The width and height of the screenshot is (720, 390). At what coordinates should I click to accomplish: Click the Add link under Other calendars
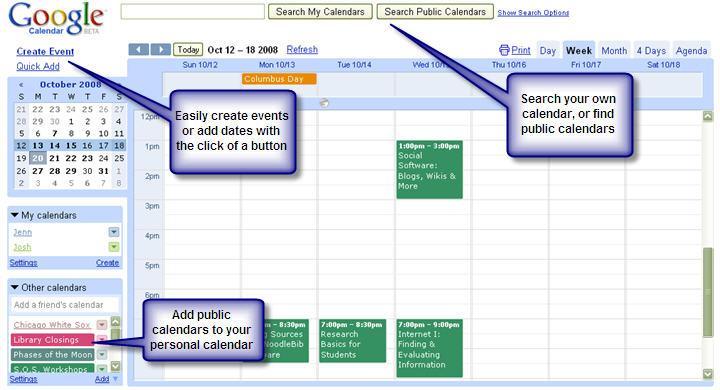(102, 379)
